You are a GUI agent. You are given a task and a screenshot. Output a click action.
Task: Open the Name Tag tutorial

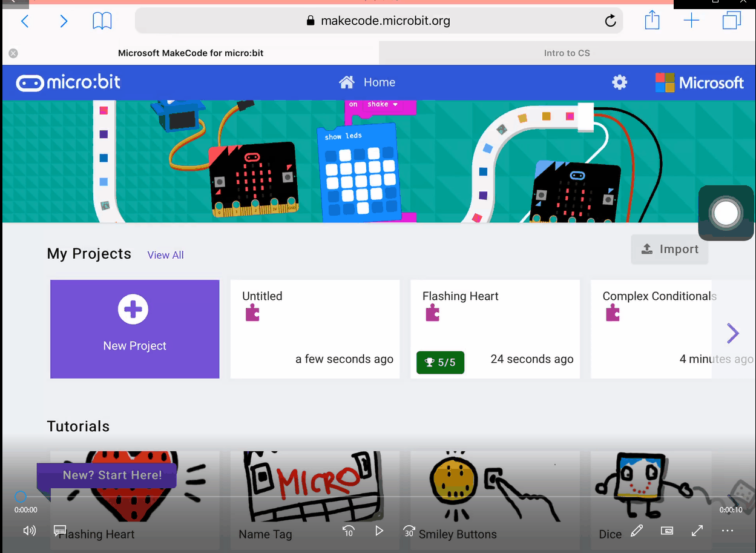[x=315, y=502]
